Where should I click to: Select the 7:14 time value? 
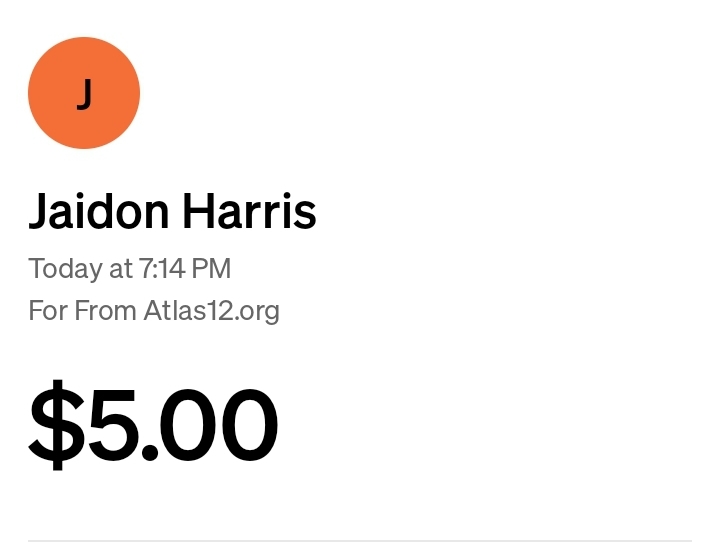click(x=162, y=268)
